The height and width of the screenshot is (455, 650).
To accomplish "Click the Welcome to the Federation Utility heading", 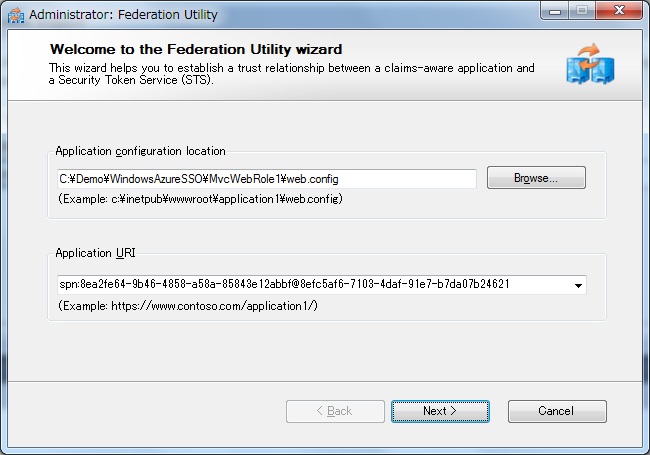I will coord(196,49).
